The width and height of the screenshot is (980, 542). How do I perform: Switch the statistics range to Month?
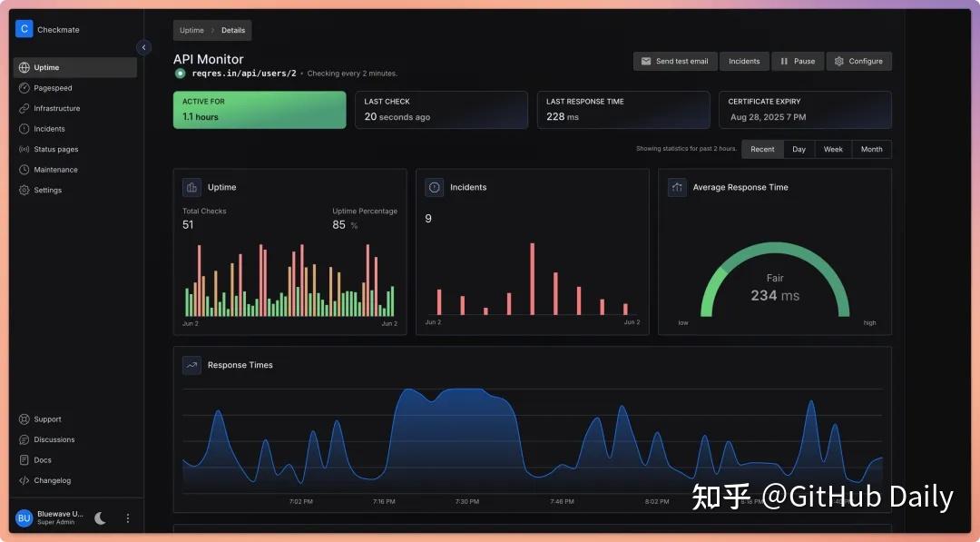871,149
